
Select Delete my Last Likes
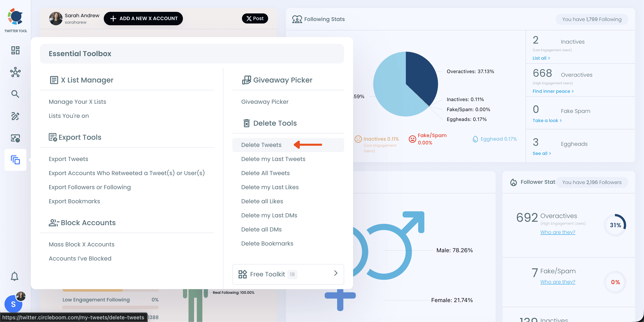pos(270,187)
